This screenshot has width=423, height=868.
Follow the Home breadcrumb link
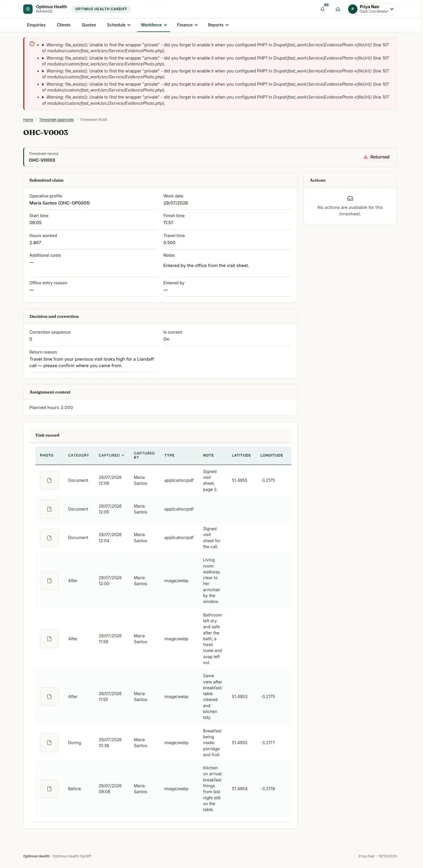(28, 120)
